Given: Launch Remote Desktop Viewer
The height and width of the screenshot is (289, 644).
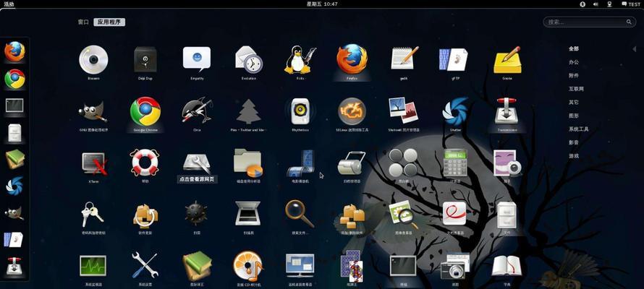Looking at the screenshot, I should coord(300,266).
